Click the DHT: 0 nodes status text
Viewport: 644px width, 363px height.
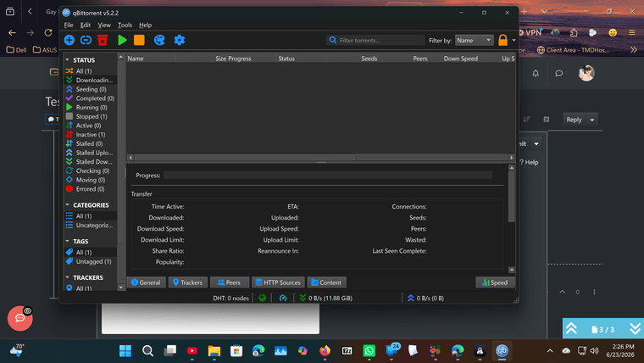click(230, 298)
